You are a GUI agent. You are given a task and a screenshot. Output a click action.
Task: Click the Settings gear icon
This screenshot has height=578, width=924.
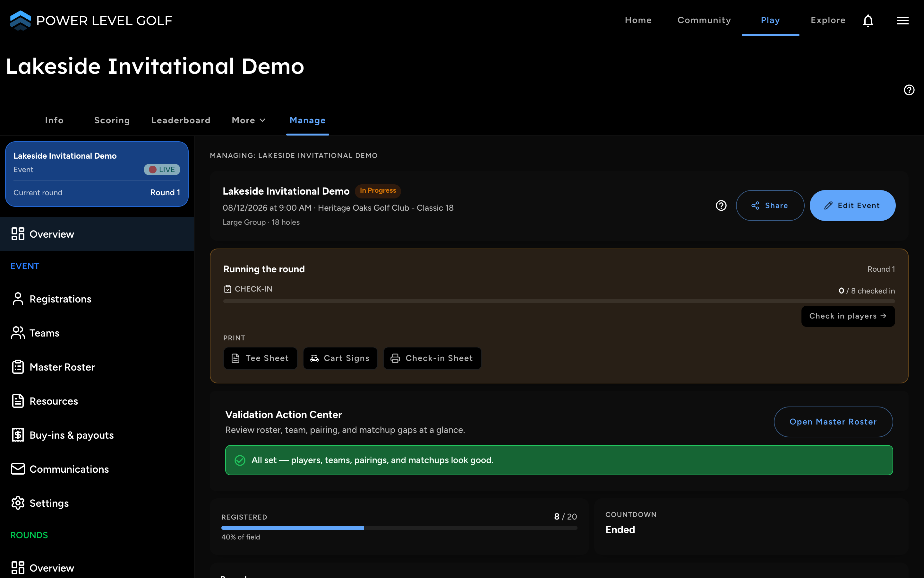18,503
